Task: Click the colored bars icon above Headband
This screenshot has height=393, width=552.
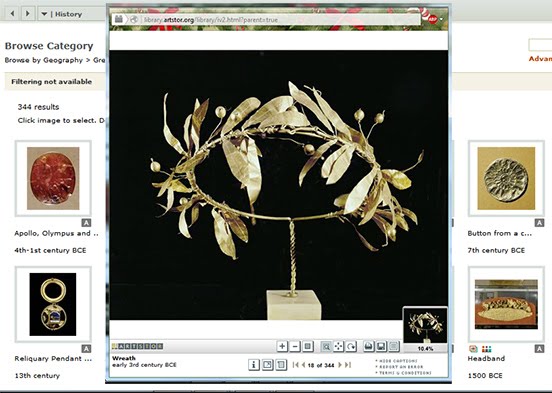Action: 487,349
